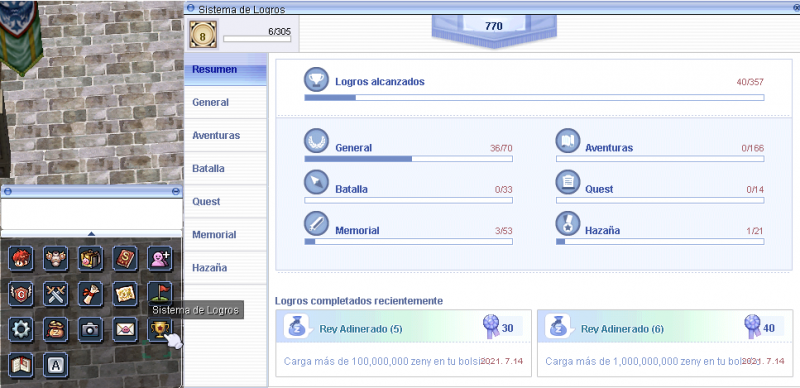Go to the Batalla tab
The width and height of the screenshot is (800, 388).
pyautogui.click(x=225, y=168)
